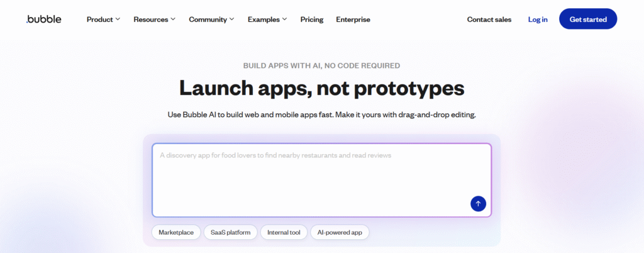This screenshot has height=253, width=644.
Task: Open the Product menu label
Action: [99, 20]
